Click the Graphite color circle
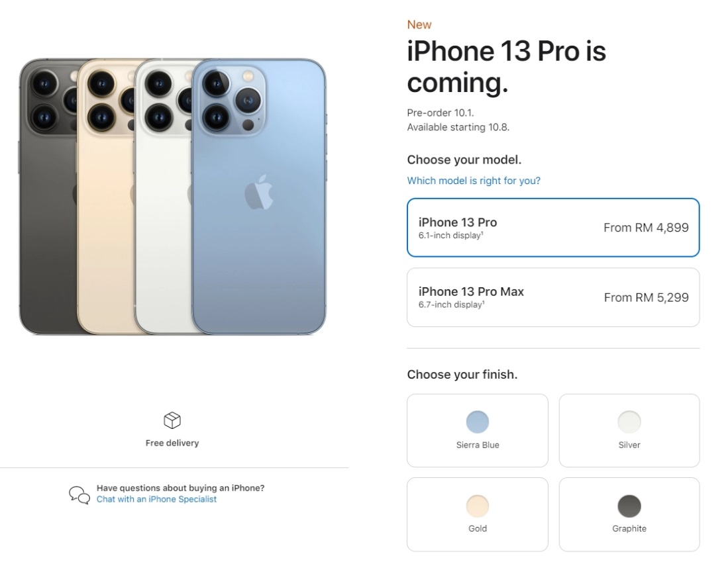 coord(629,506)
